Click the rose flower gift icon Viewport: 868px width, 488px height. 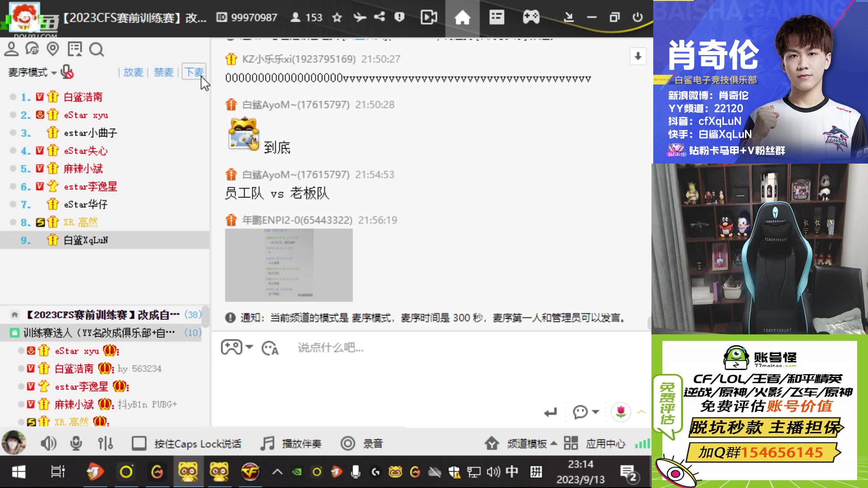(621, 412)
